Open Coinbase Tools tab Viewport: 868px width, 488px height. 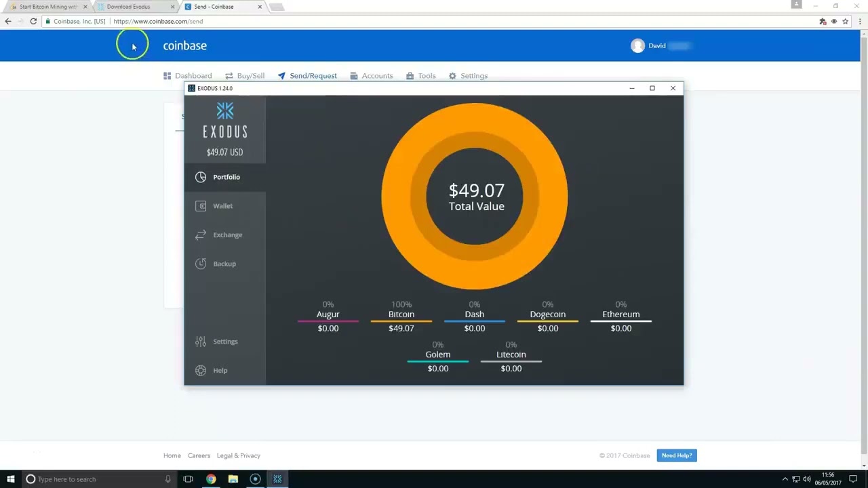pos(421,76)
